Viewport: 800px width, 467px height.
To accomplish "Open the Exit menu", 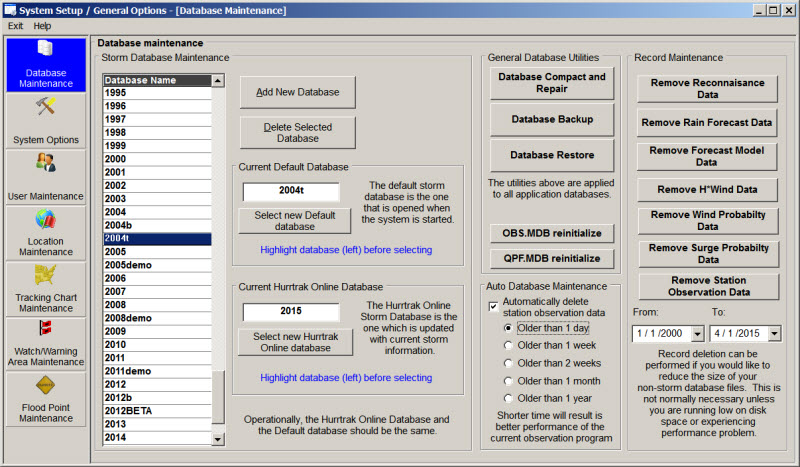I will click(15, 26).
